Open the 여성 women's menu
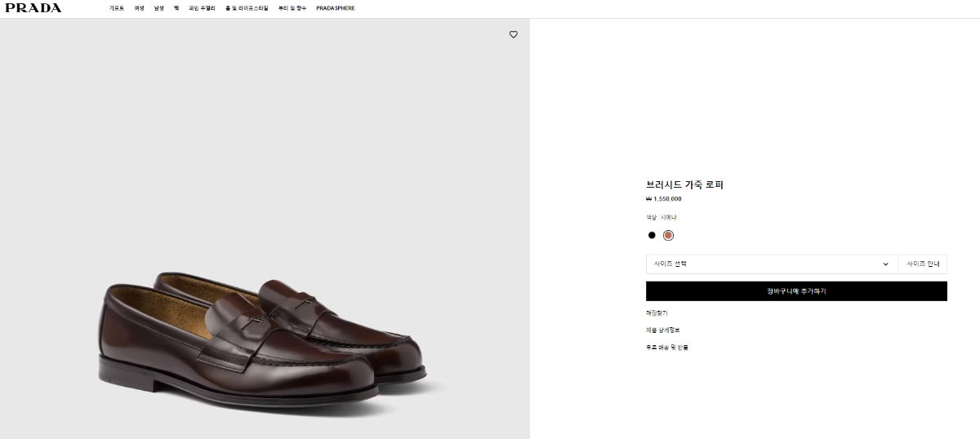The height and width of the screenshot is (439, 980). coord(140,8)
